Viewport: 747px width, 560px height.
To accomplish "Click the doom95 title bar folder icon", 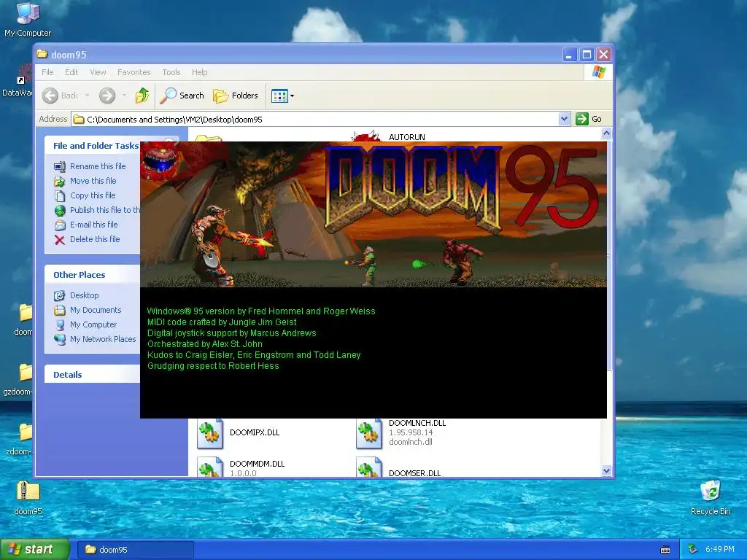I will [x=42, y=54].
